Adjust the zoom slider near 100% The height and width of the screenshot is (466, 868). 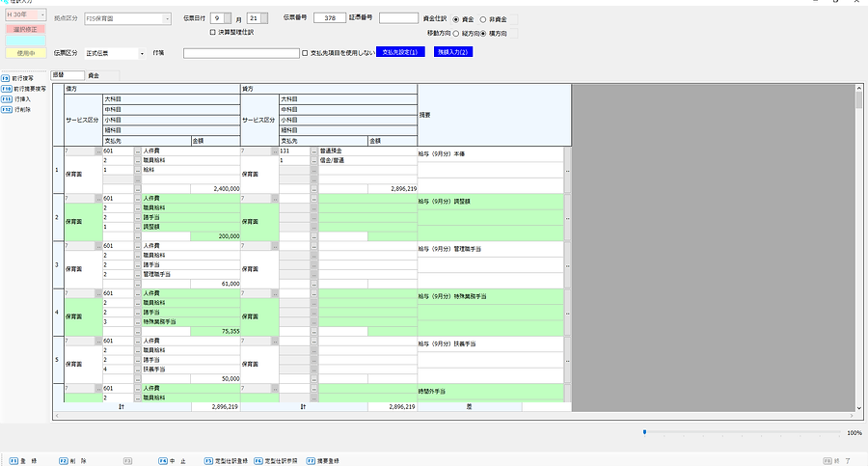click(644, 432)
